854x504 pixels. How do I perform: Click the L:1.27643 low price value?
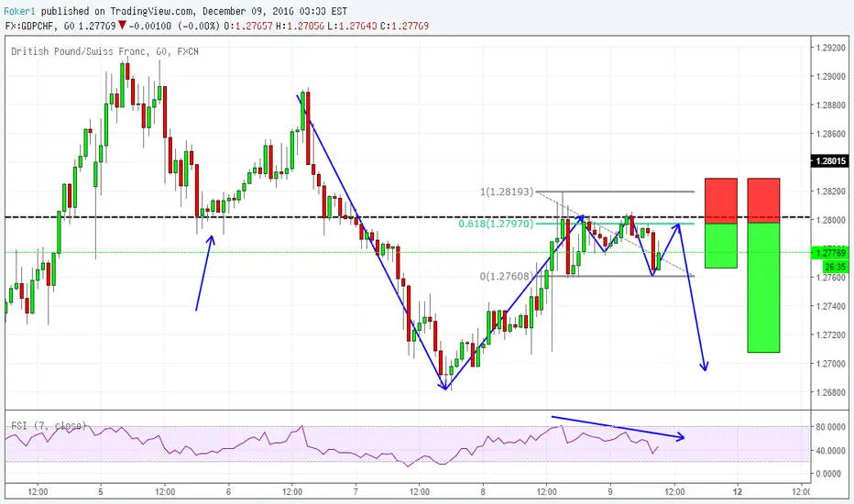pyautogui.click(x=352, y=26)
